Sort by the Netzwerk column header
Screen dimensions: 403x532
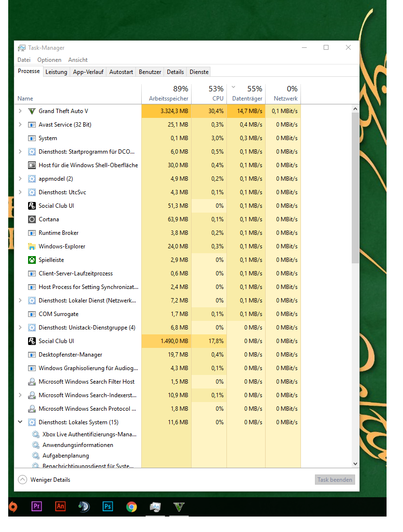tap(283, 94)
